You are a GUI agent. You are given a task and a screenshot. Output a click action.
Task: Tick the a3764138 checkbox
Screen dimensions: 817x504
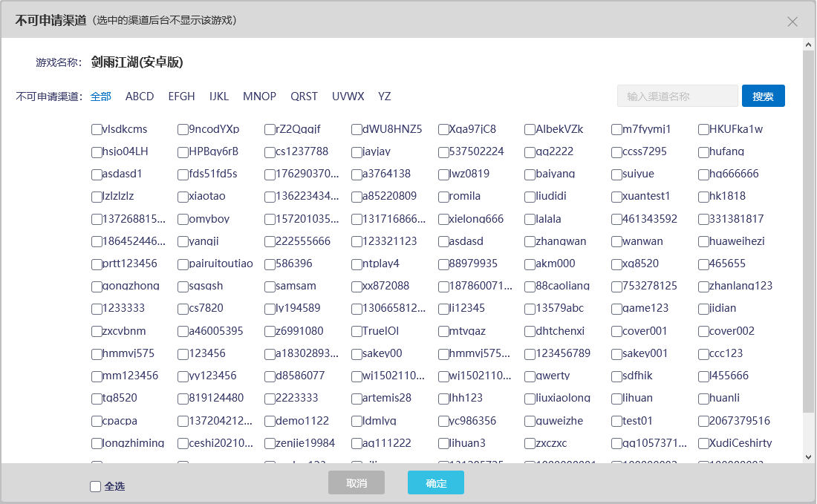(x=357, y=174)
